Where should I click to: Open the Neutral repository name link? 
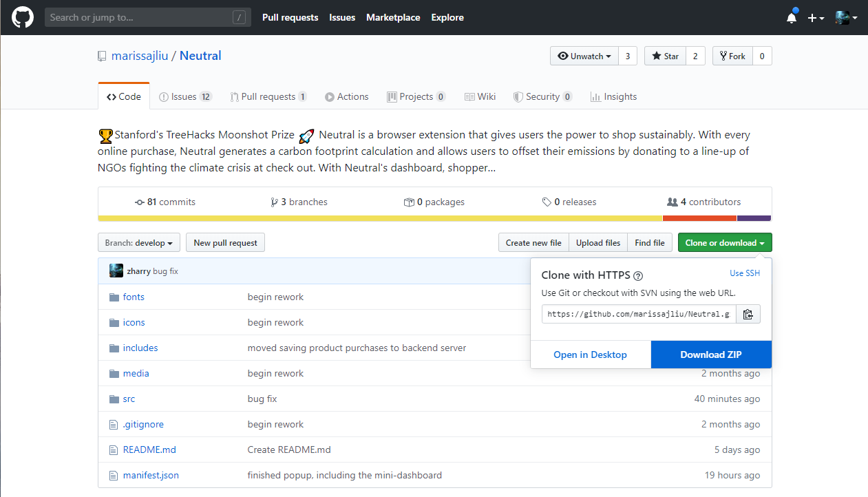200,56
